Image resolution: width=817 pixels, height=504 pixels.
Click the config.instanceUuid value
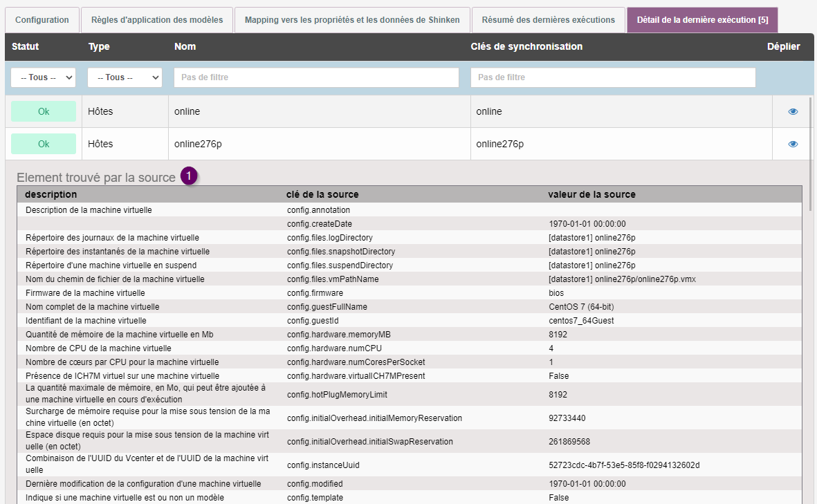click(623, 465)
